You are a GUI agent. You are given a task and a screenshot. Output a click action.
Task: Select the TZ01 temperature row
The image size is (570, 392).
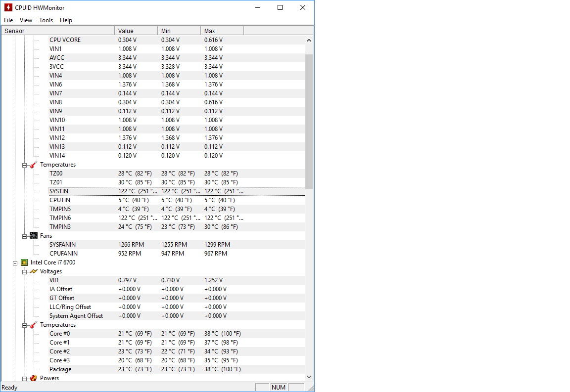(x=177, y=182)
